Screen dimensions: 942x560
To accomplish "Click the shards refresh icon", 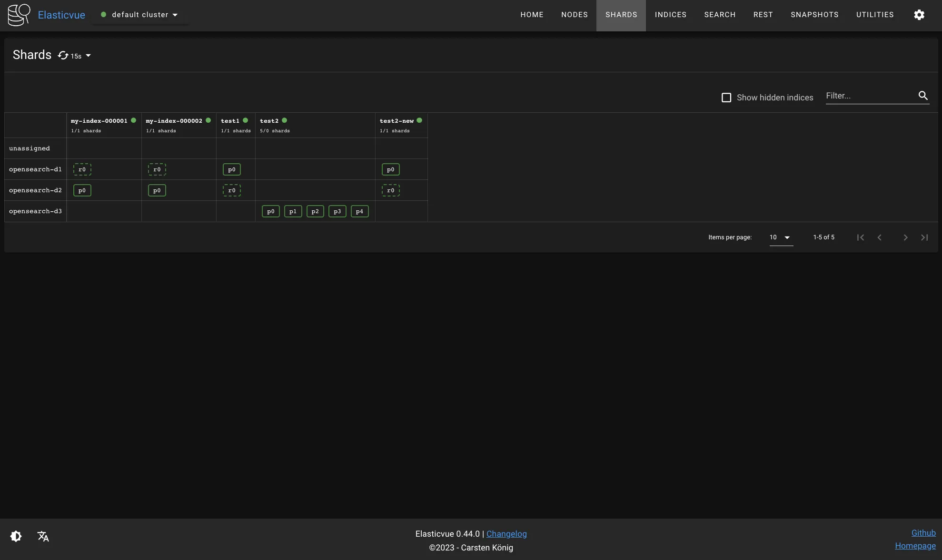I will (x=63, y=56).
